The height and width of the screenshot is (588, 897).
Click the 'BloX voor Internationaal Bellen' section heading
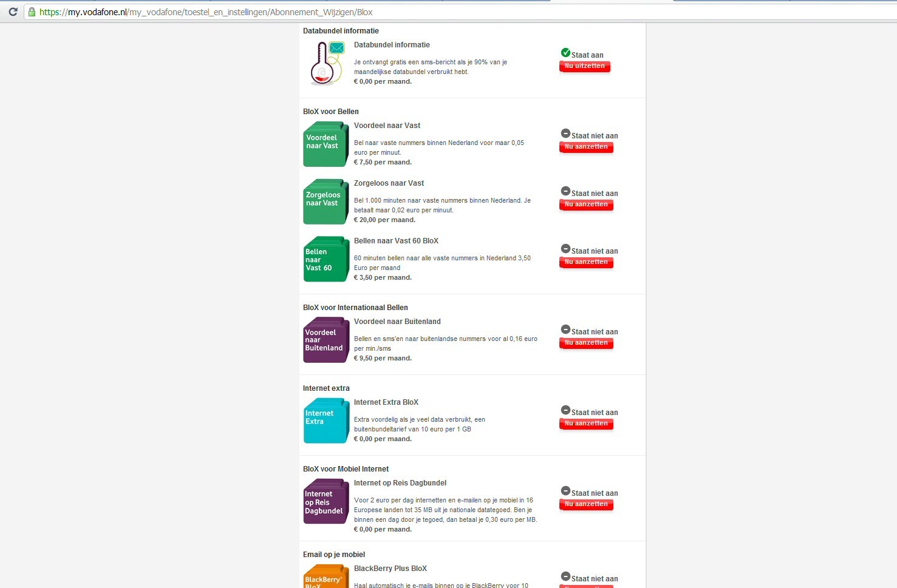(x=355, y=308)
